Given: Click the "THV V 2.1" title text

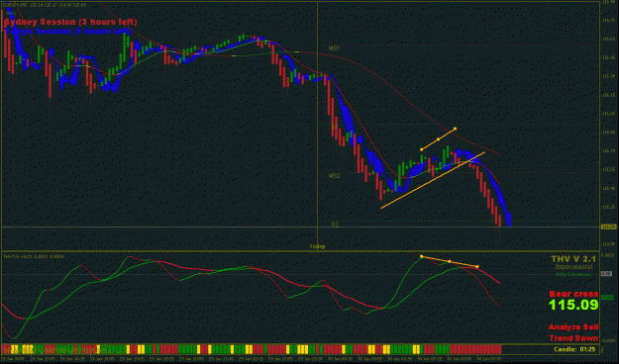Looking at the screenshot, I should [573, 259].
